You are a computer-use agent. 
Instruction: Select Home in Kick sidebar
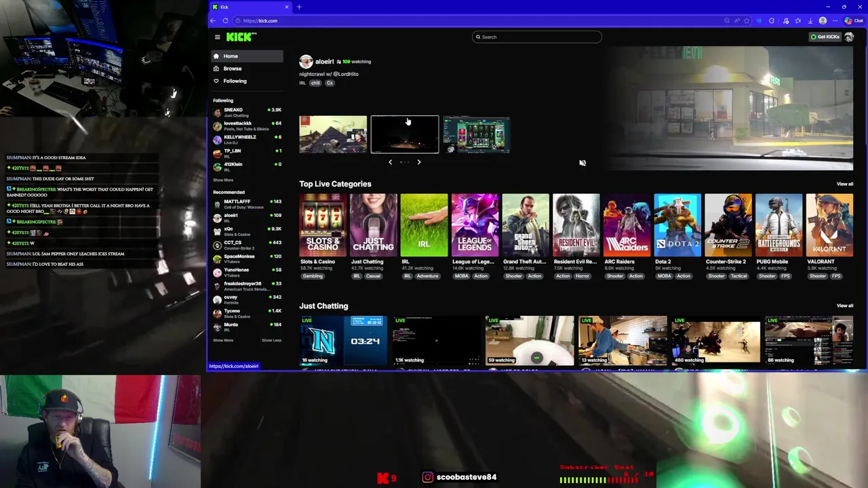click(247, 56)
